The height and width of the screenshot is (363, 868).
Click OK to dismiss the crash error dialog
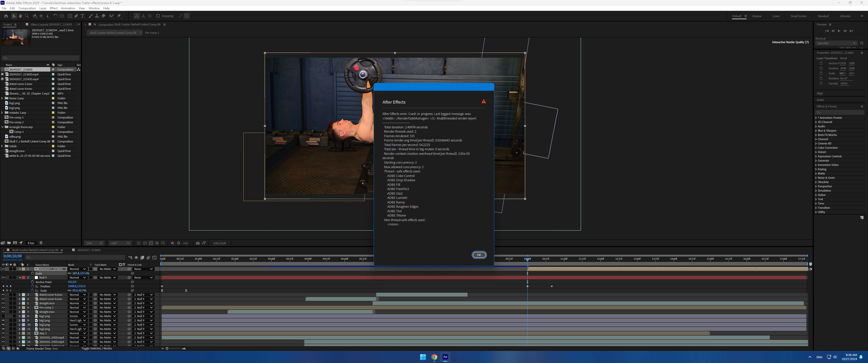pos(479,255)
